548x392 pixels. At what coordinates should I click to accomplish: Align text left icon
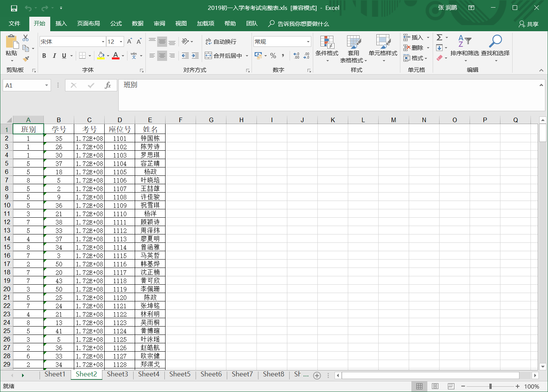click(152, 56)
